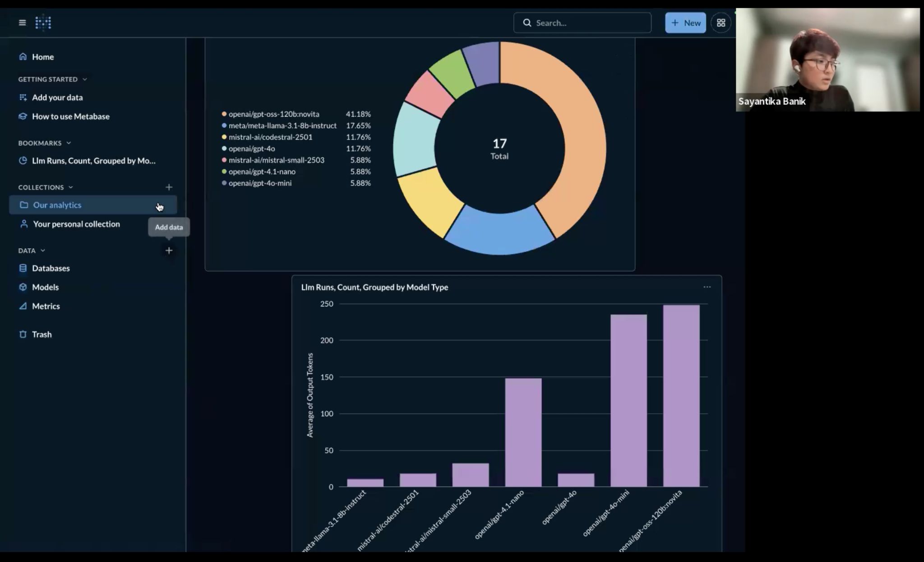Click the mistral-ai/codestral-2501 bar
This screenshot has width=924, height=562.
tap(418, 480)
